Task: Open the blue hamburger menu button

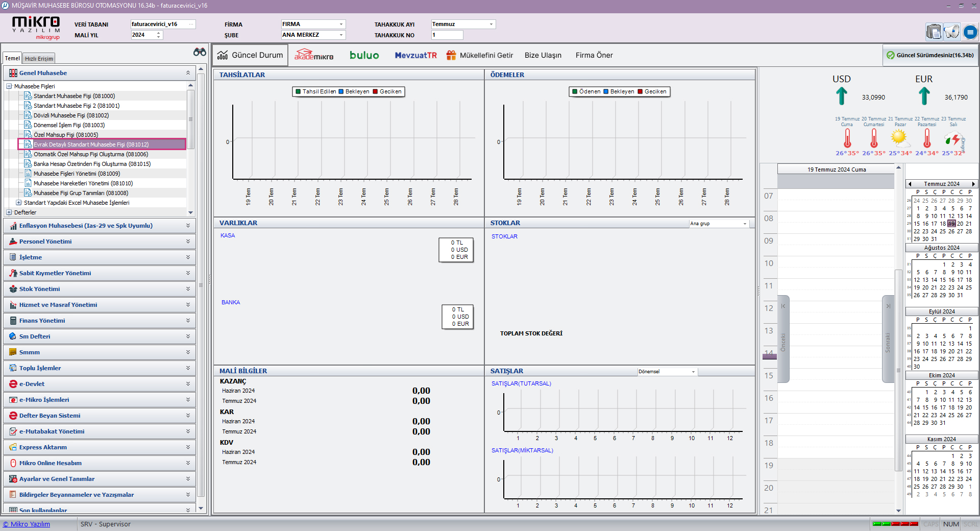Action: pos(970,32)
